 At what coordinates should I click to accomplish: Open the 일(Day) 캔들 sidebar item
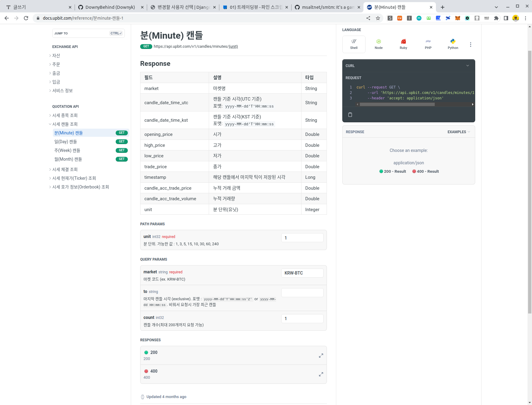[x=91, y=142]
